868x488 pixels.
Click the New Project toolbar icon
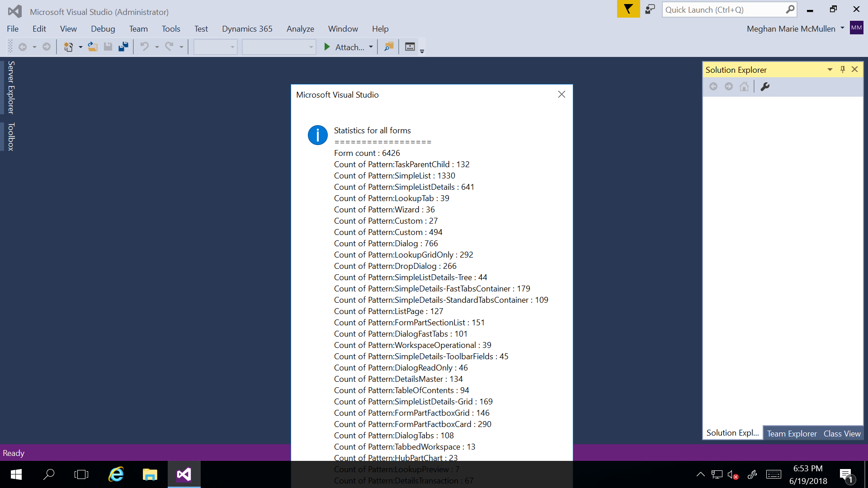(x=68, y=47)
